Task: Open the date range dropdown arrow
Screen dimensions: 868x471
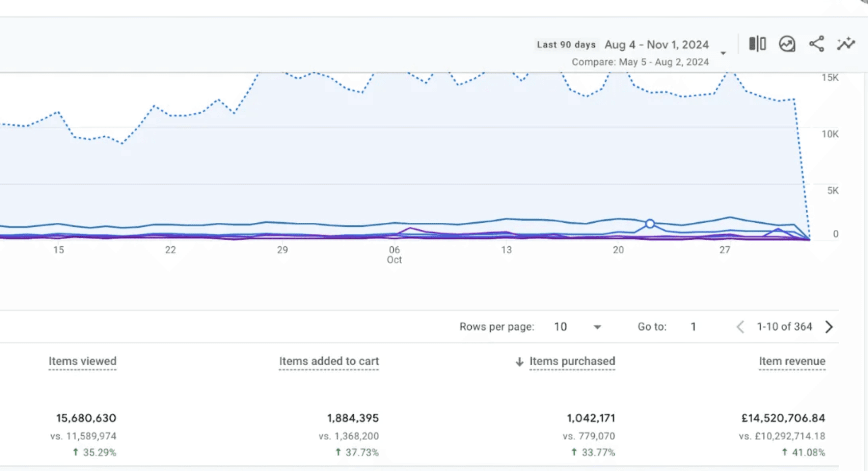Action: pyautogui.click(x=723, y=53)
